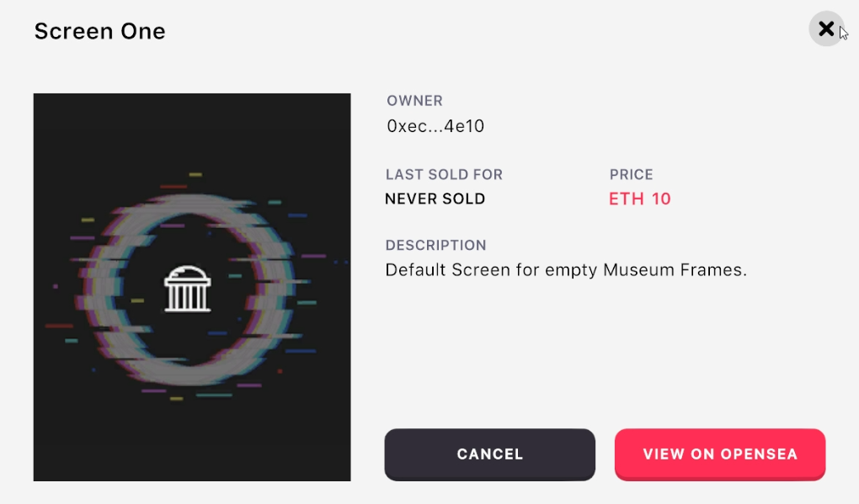Click the owner address 0xec...4e10

[x=435, y=126]
